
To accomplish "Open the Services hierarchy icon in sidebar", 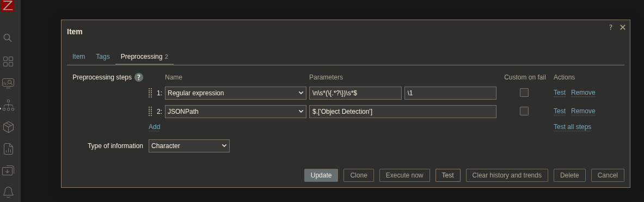I will 8,105.
